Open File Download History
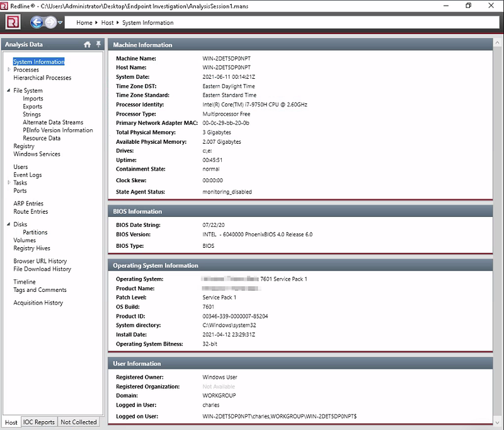Screen dimensions: 504x430 pos(42,269)
